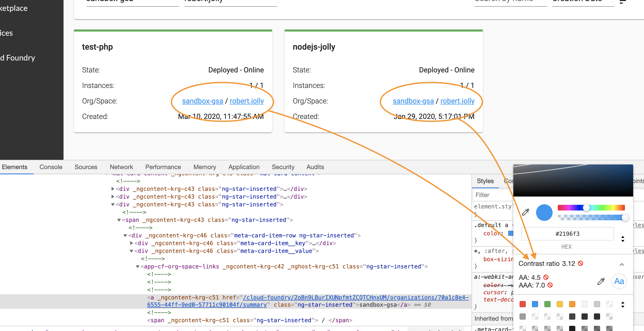Go to Cloud Foundry in the sidebar

point(18,58)
